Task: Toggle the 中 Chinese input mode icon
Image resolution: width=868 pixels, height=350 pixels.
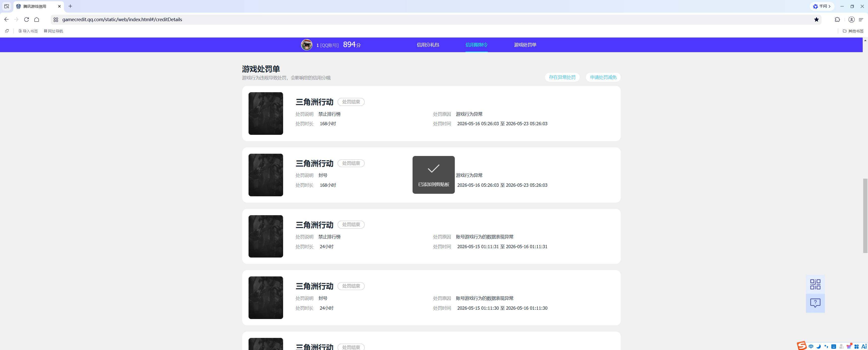Action: 811,347
